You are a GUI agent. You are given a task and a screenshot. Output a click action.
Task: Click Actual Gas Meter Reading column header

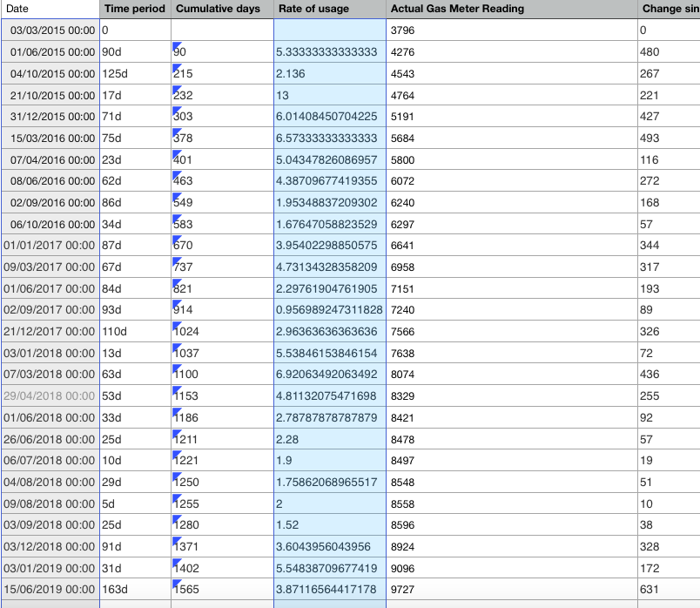coord(512,9)
